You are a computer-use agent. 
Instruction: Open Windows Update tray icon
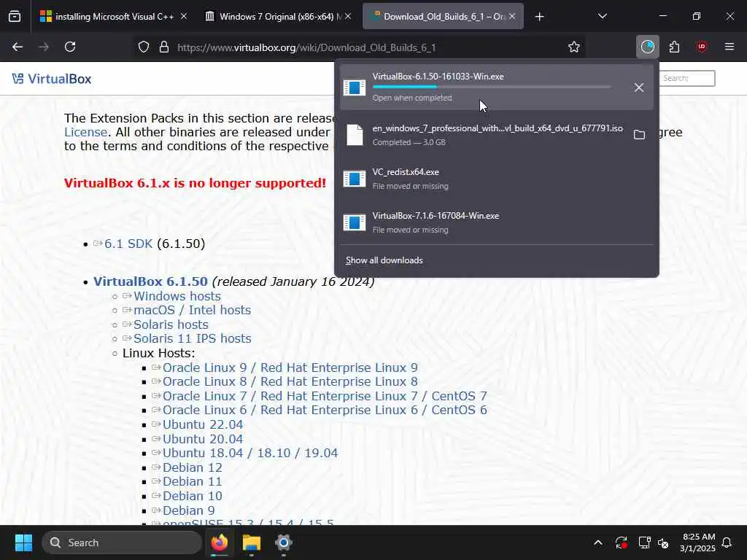coord(622,542)
